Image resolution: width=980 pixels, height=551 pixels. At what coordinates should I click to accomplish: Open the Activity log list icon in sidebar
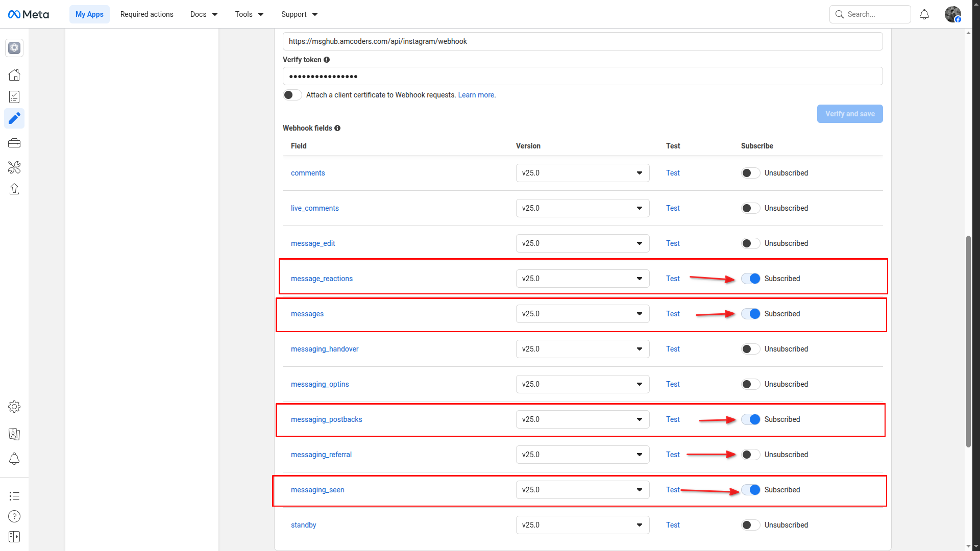(14, 496)
